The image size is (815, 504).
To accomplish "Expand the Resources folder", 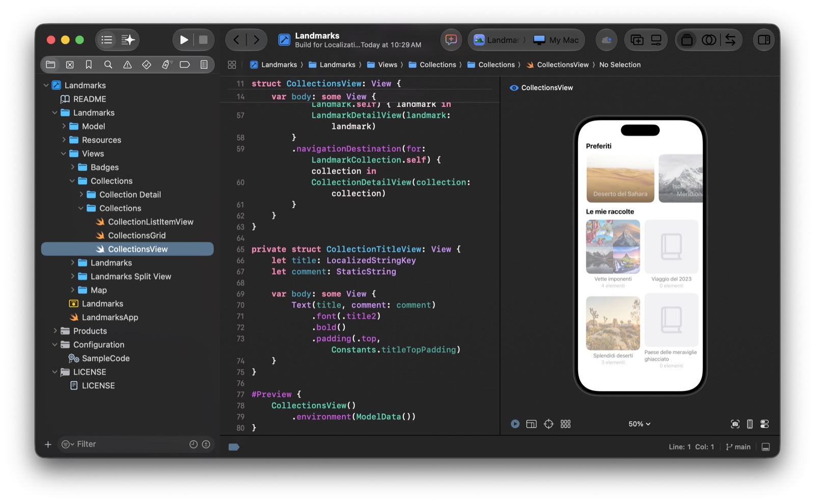I will click(x=64, y=139).
